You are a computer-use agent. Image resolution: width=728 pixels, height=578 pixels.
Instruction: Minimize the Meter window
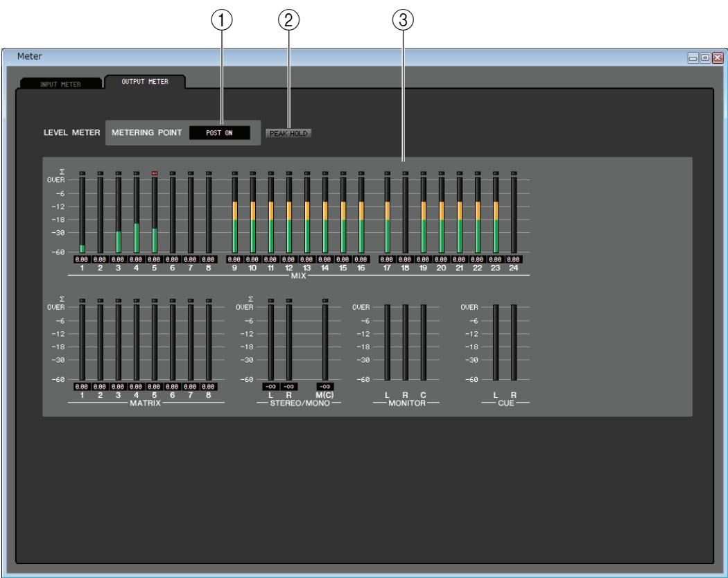(x=693, y=58)
